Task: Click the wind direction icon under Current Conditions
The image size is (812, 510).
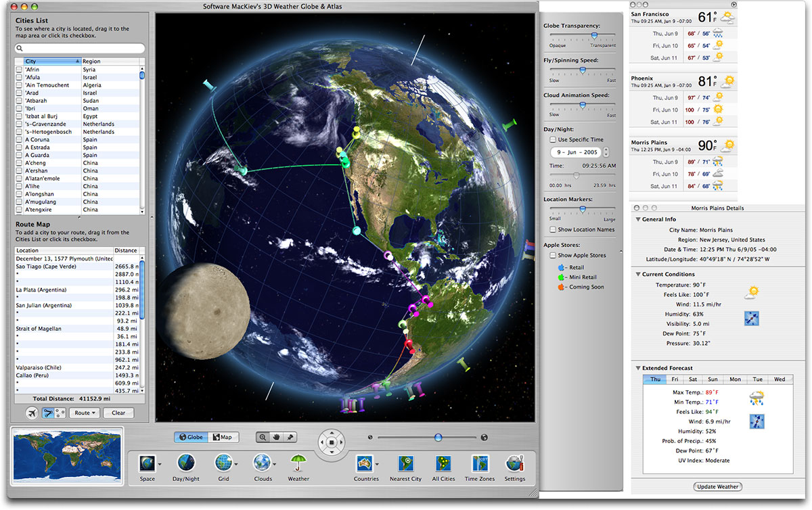Action: (x=751, y=319)
